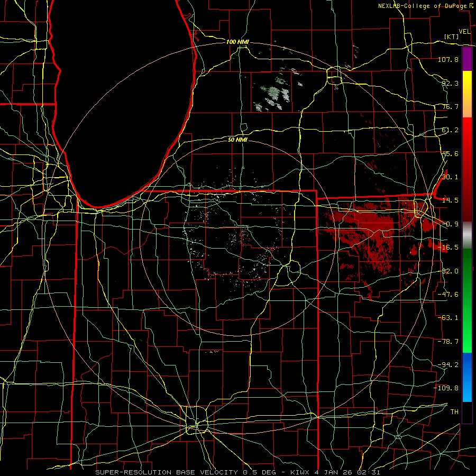Click the bright green segment of color bar
The width and height of the screenshot is (476, 476).
pyautogui.click(x=467, y=300)
